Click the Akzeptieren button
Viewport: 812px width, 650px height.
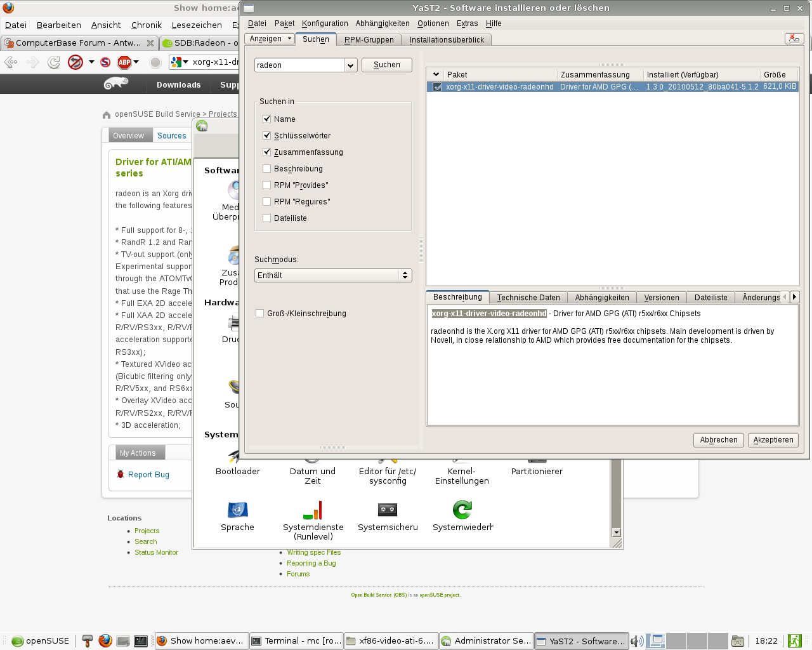pos(773,440)
